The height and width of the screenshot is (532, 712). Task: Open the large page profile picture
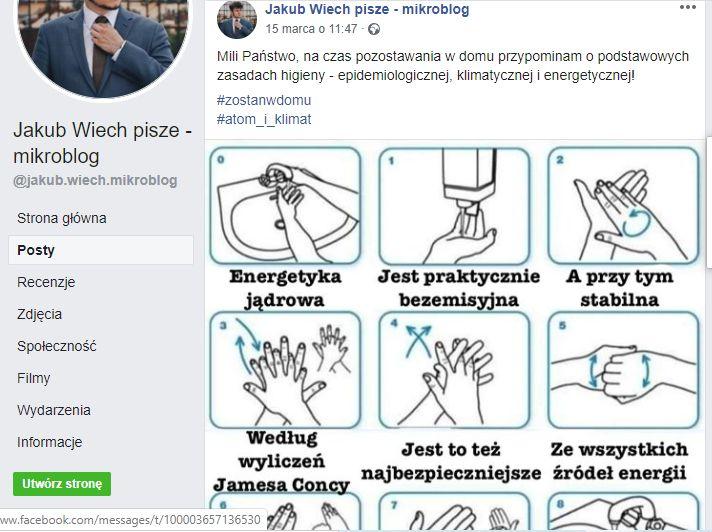[103, 45]
